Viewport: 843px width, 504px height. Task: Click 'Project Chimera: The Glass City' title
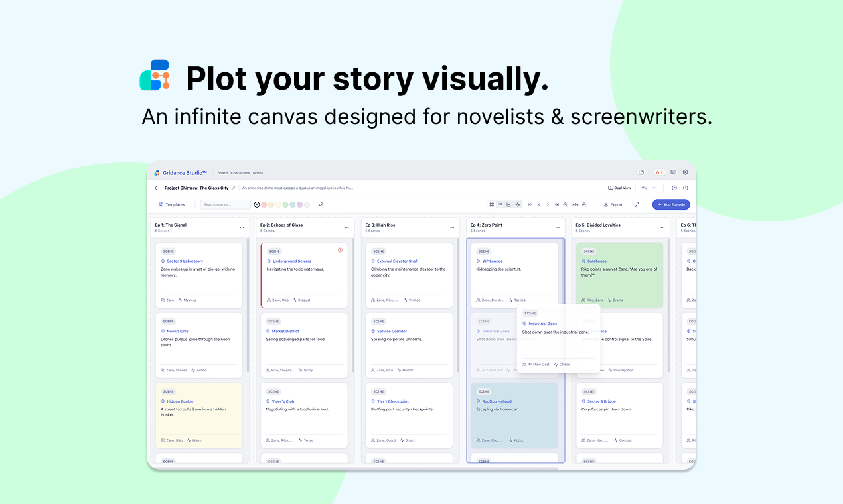tap(196, 188)
